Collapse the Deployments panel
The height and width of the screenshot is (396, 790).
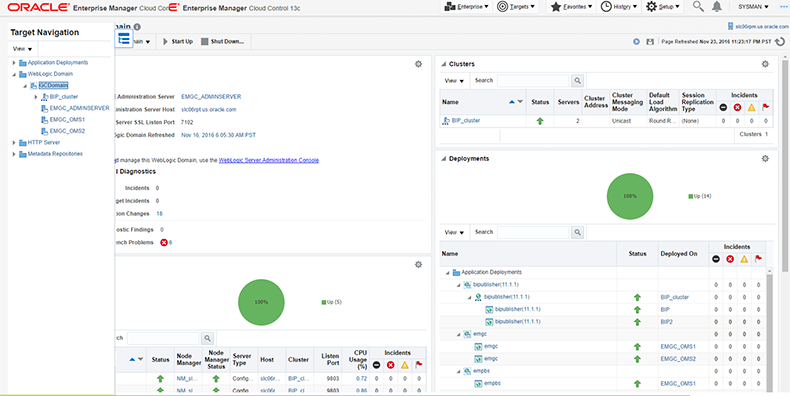444,159
